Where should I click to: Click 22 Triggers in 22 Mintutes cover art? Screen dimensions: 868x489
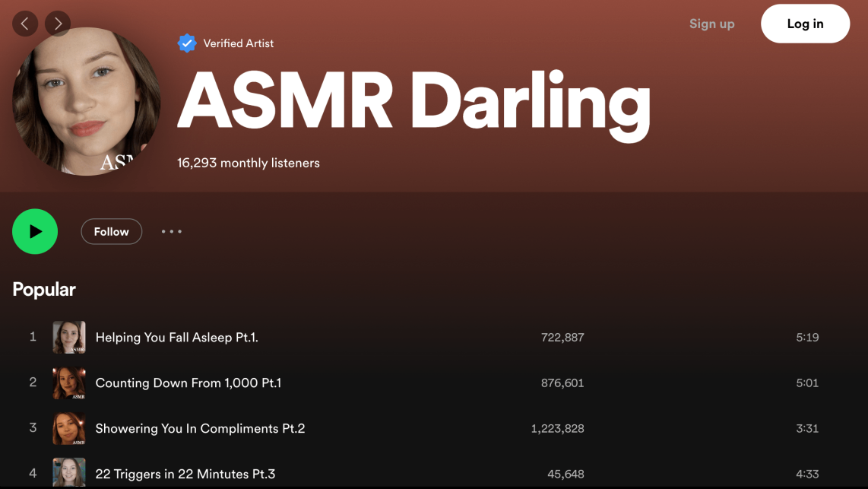point(69,473)
